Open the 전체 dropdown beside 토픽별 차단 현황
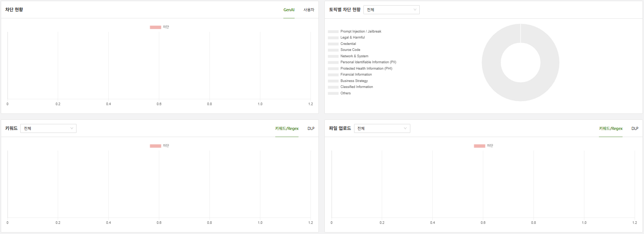 click(391, 10)
